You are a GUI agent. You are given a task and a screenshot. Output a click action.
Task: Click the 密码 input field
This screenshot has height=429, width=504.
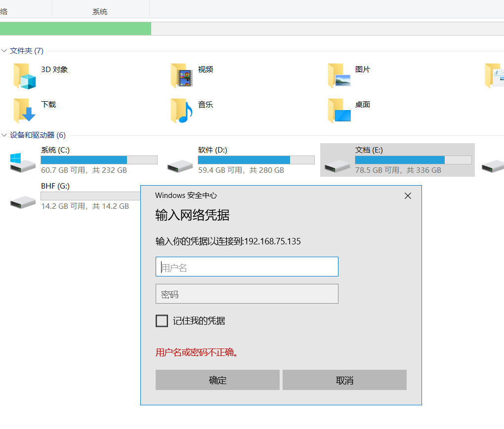[x=247, y=294]
